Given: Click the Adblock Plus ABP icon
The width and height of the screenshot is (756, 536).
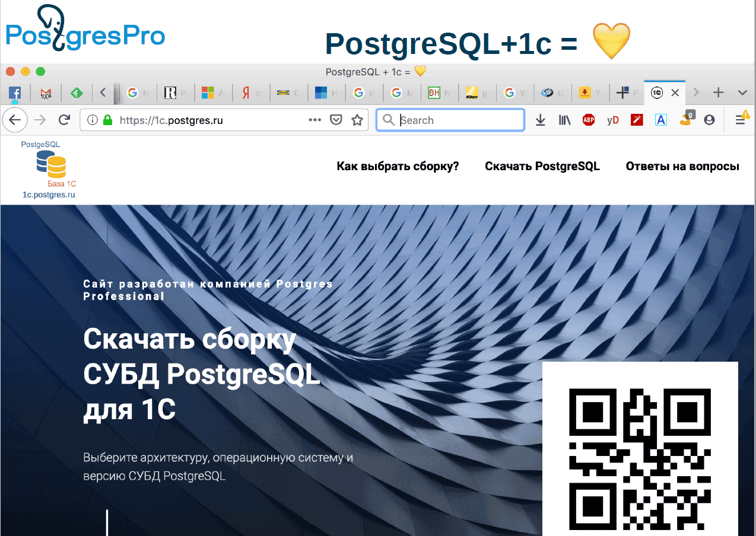Looking at the screenshot, I should click(588, 120).
